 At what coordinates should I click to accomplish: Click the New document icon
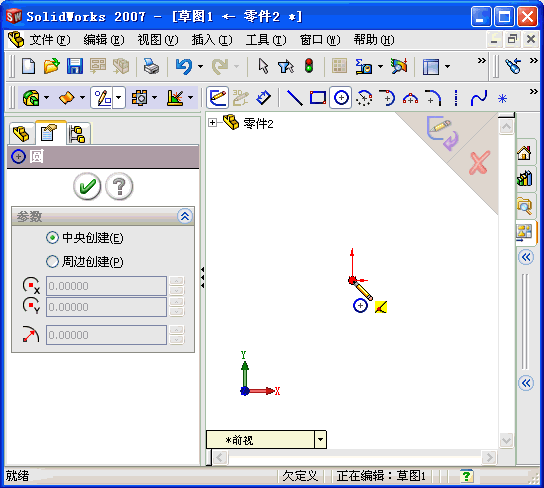click(x=28, y=66)
